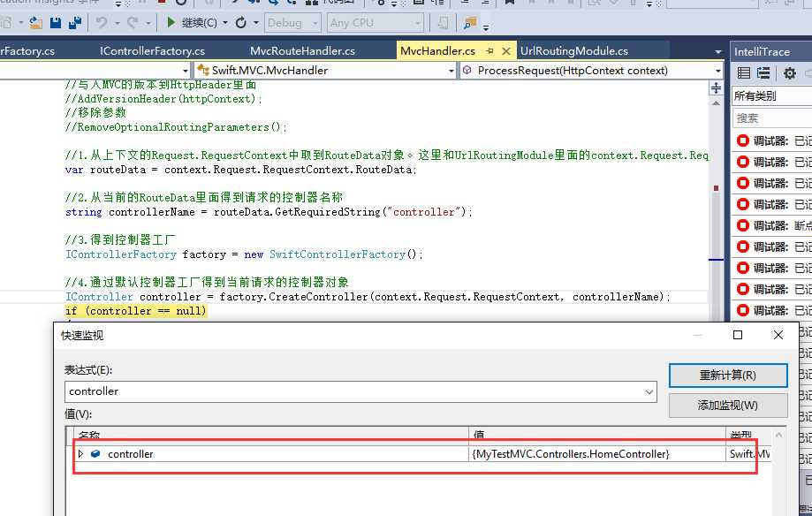
Task: Open the Undo history dropdown arrow
Action: [117, 23]
